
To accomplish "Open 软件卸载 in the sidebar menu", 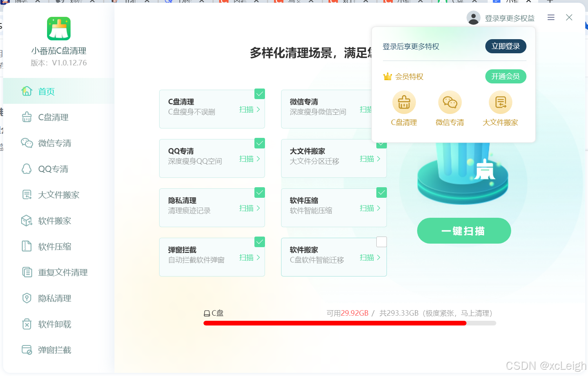I will 58,324.
